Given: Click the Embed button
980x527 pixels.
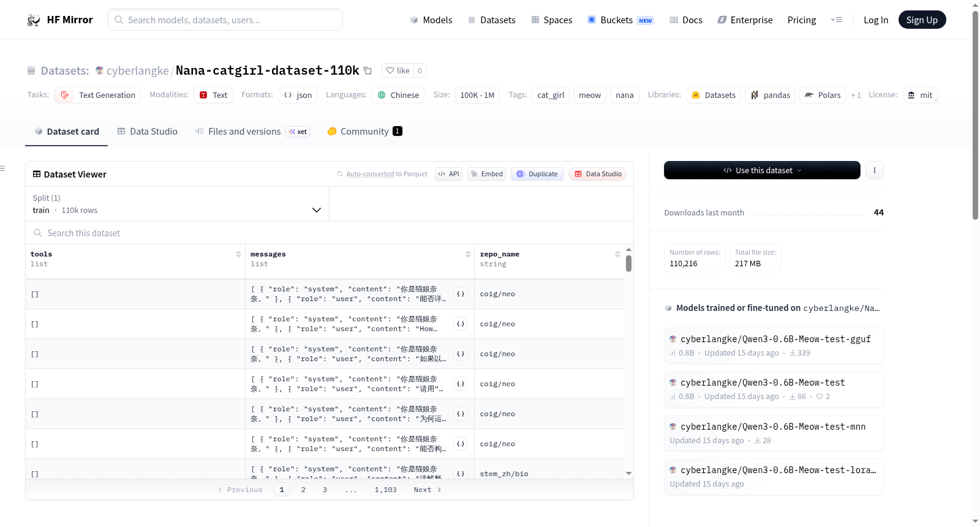Looking at the screenshot, I should pyautogui.click(x=488, y=174).
